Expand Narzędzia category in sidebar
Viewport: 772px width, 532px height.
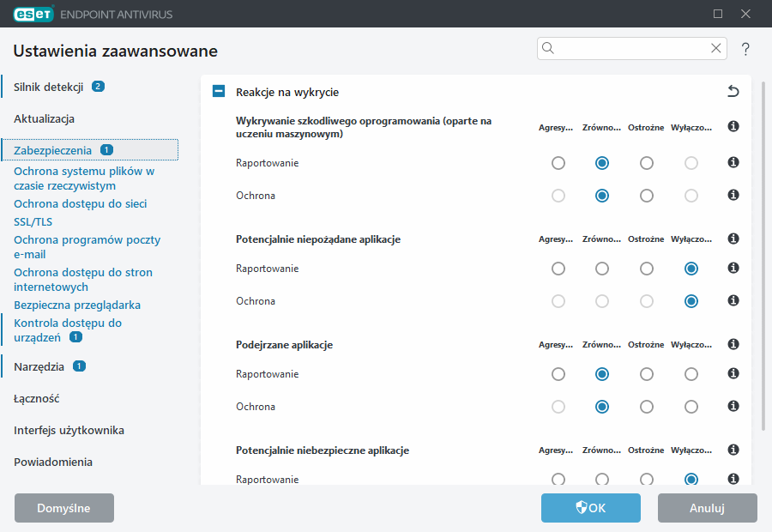click(39, 366)
